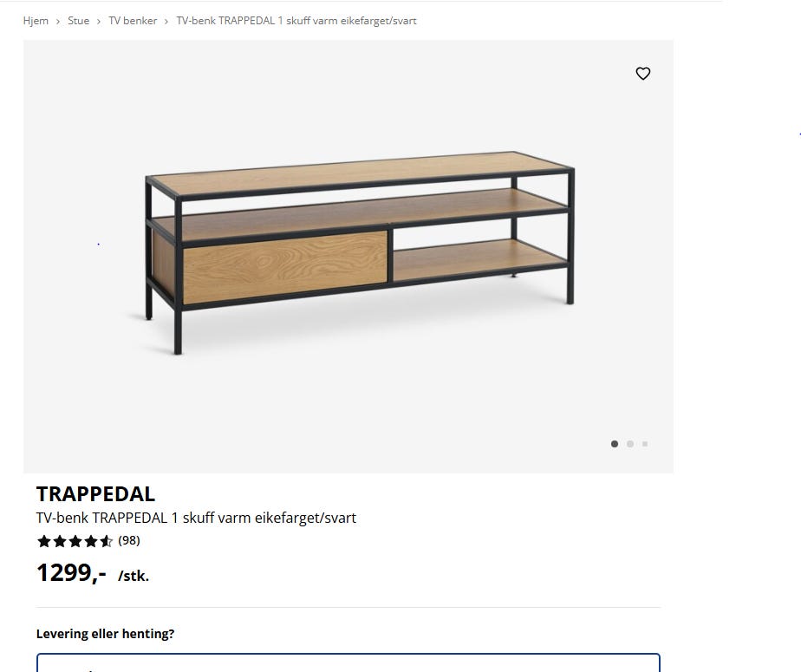Switch to the second carousel image dot

click(630, 444)
